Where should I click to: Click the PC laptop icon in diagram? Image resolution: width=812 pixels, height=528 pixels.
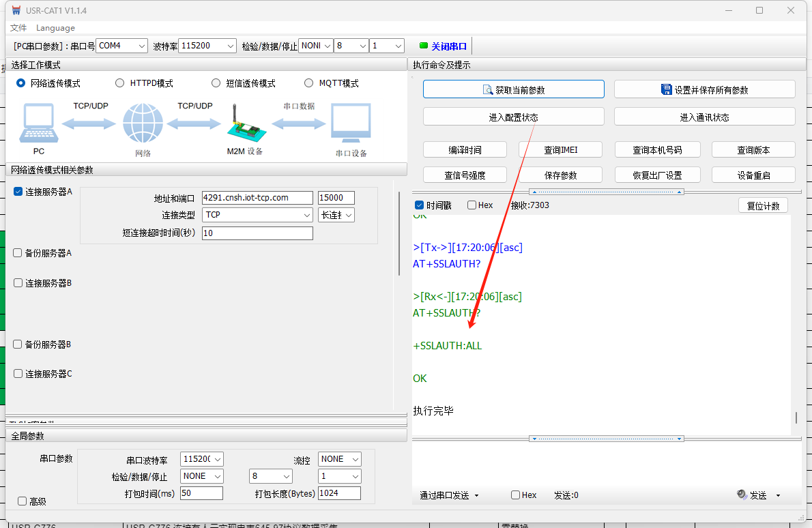tap(38, 124)
